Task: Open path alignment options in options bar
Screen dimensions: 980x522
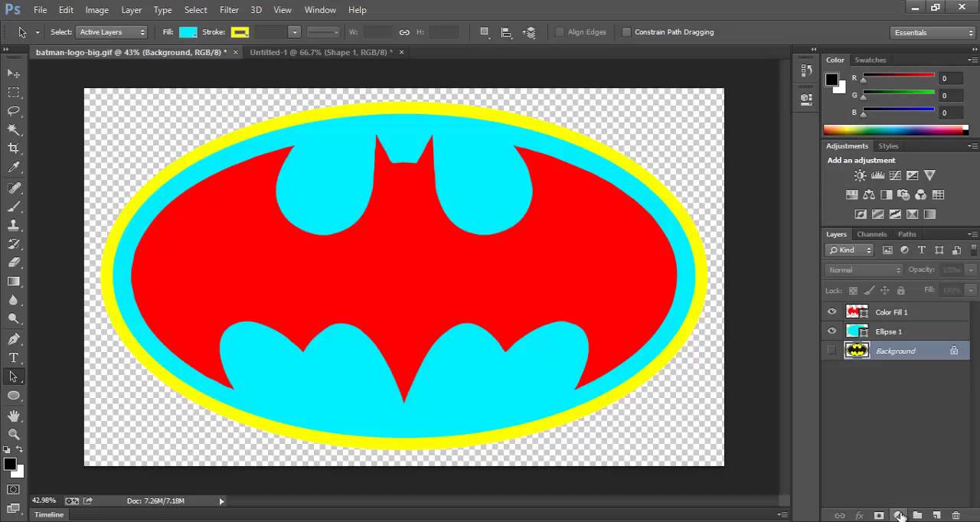Action: point(506,32)
